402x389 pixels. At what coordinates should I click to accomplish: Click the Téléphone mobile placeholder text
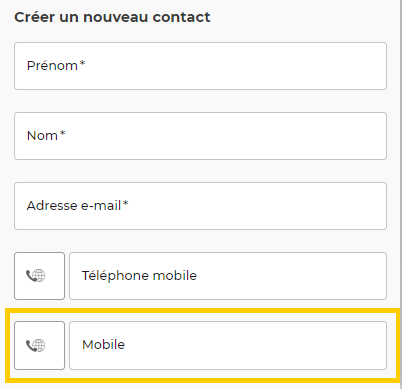(x=139, y=276)
